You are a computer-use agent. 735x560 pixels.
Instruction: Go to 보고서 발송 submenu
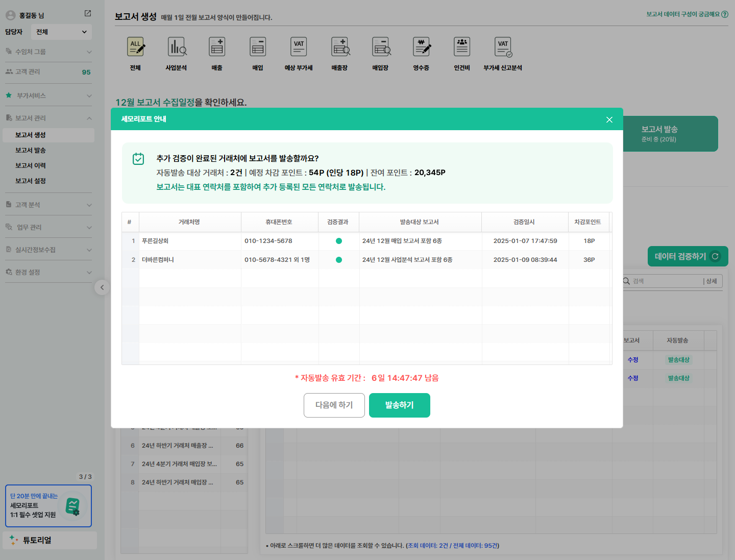[x=31, y=150]
